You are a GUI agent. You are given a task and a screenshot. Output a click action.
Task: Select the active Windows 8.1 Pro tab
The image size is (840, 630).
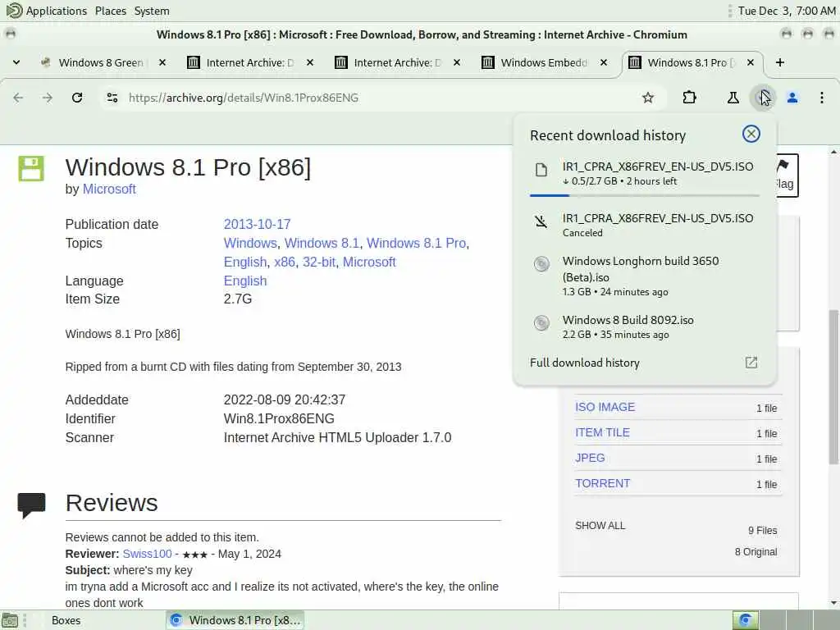click(691, 62)
